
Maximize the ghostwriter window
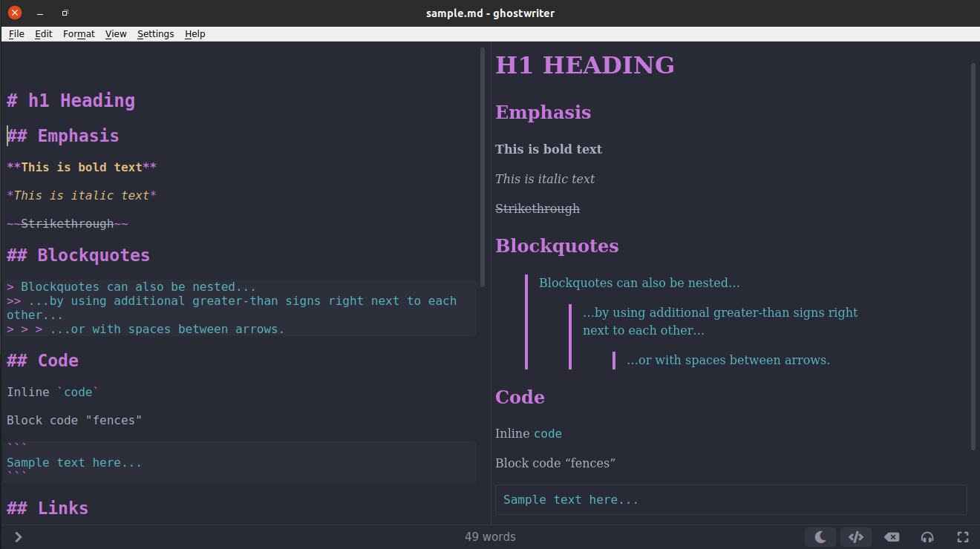pyautogui.click(x=65, y=13)
